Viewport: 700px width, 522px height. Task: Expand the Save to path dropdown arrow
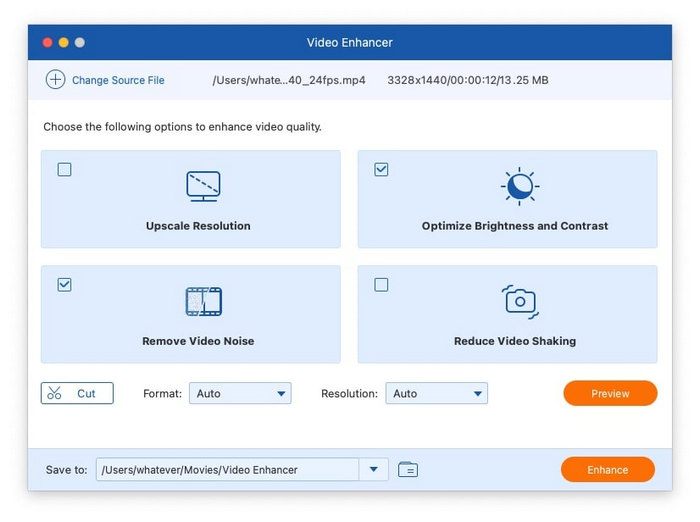click(x=373, y=469)
